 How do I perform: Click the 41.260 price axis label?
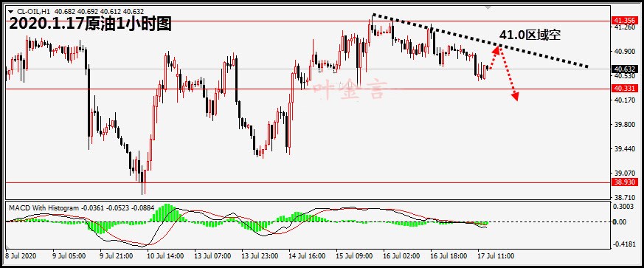coord(624,27)
